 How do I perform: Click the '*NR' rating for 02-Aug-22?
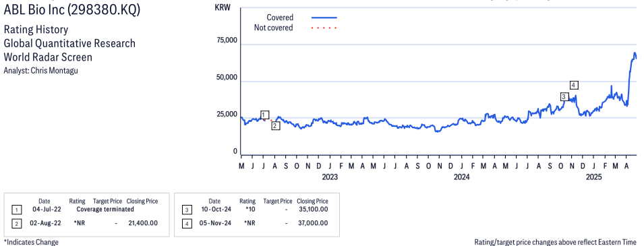(80, 222)
